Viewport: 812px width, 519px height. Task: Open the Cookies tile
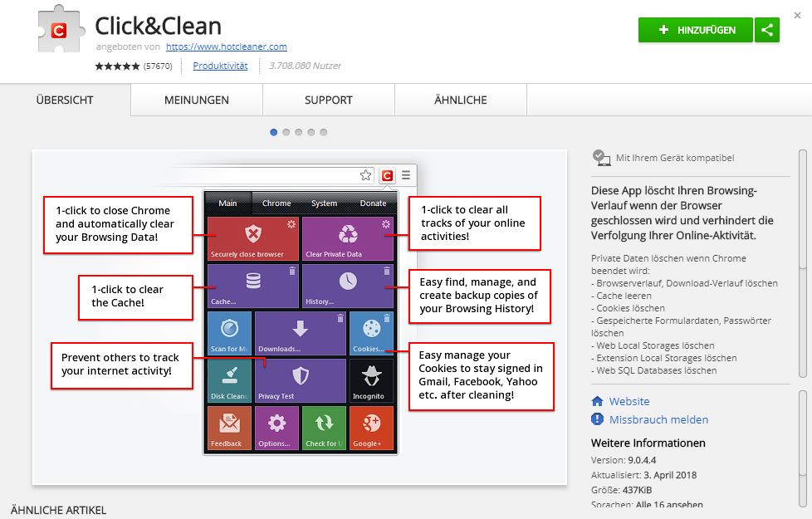coord(371,333)
